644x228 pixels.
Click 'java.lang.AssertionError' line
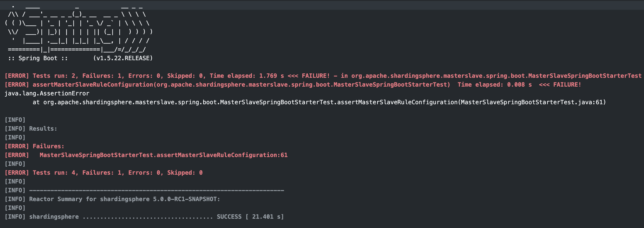pos(47,93)
